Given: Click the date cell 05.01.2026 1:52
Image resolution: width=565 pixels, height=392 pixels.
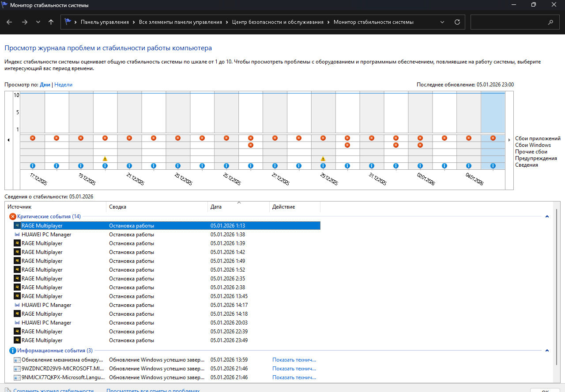Looking at the screenshot, I should (x=228, y=270).
